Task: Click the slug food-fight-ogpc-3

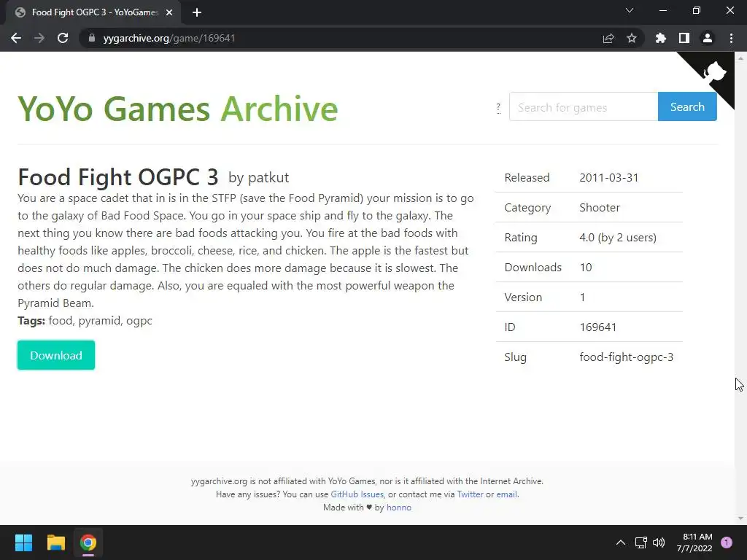Action: coord(627,357)
